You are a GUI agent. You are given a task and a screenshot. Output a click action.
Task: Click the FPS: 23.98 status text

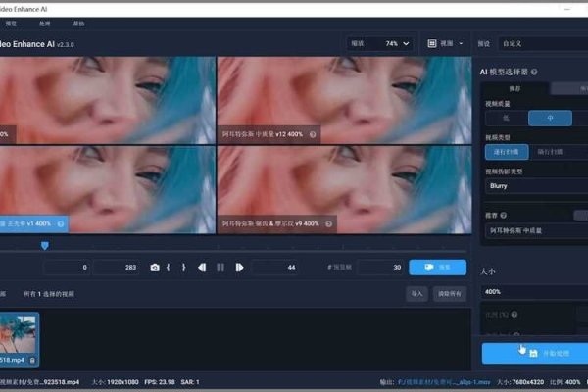tap(160, 382)
